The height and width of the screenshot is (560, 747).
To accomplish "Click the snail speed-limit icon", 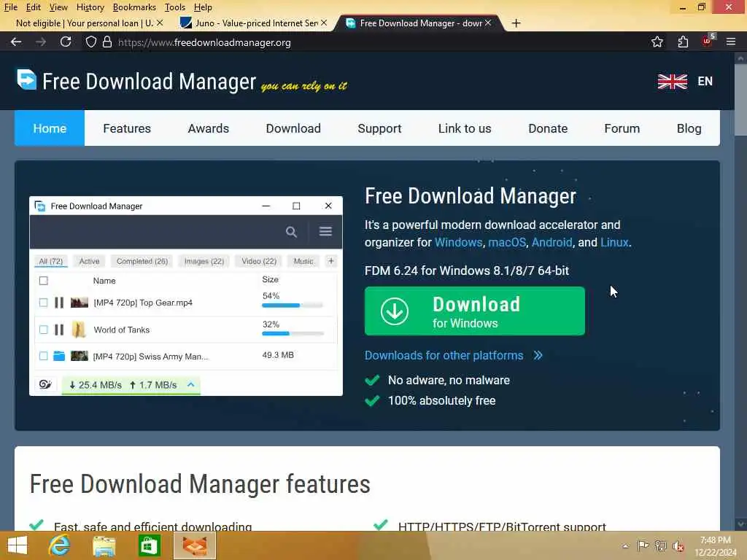I will 45,384.
